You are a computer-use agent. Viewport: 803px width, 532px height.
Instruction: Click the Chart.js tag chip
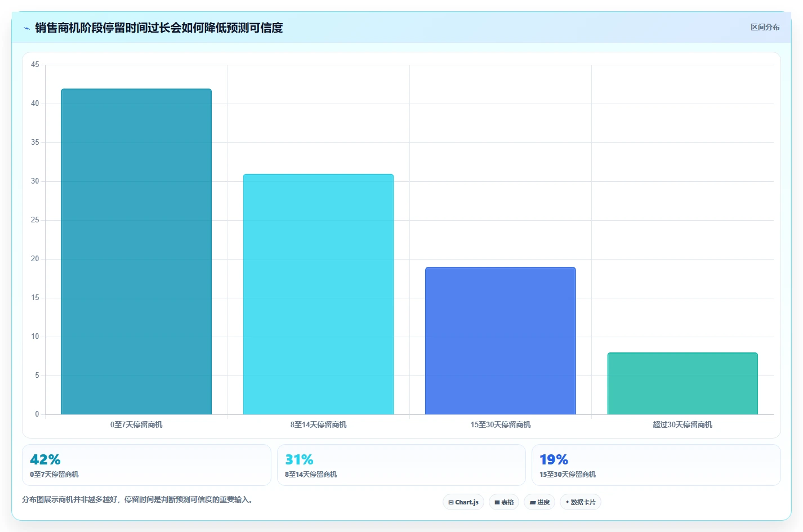463,502
